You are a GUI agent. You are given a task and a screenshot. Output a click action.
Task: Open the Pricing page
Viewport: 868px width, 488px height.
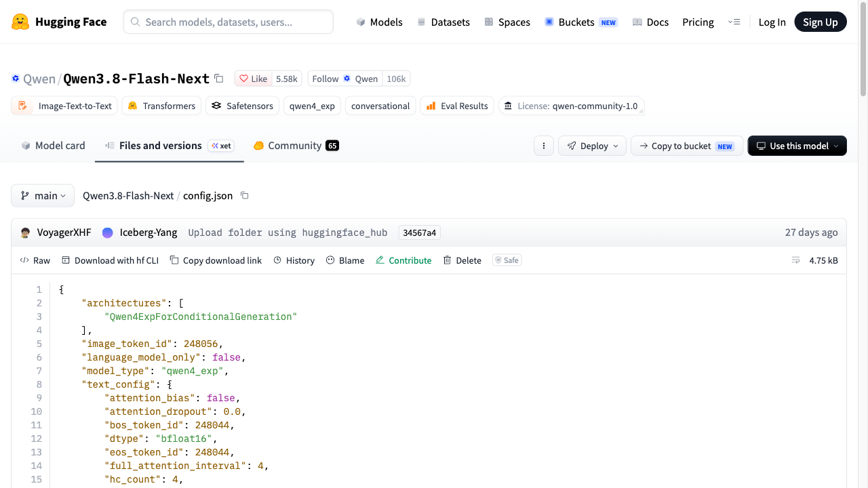[698, 22]
